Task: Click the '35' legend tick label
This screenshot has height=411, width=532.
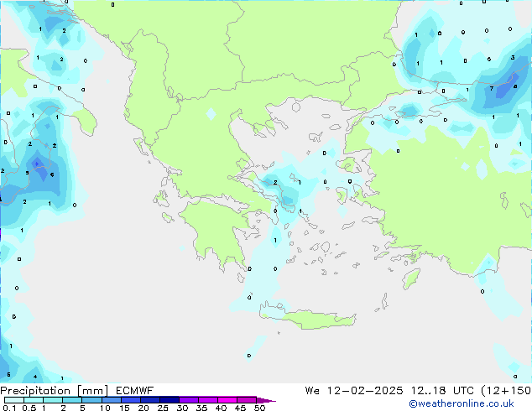Action: coord(201,408)
